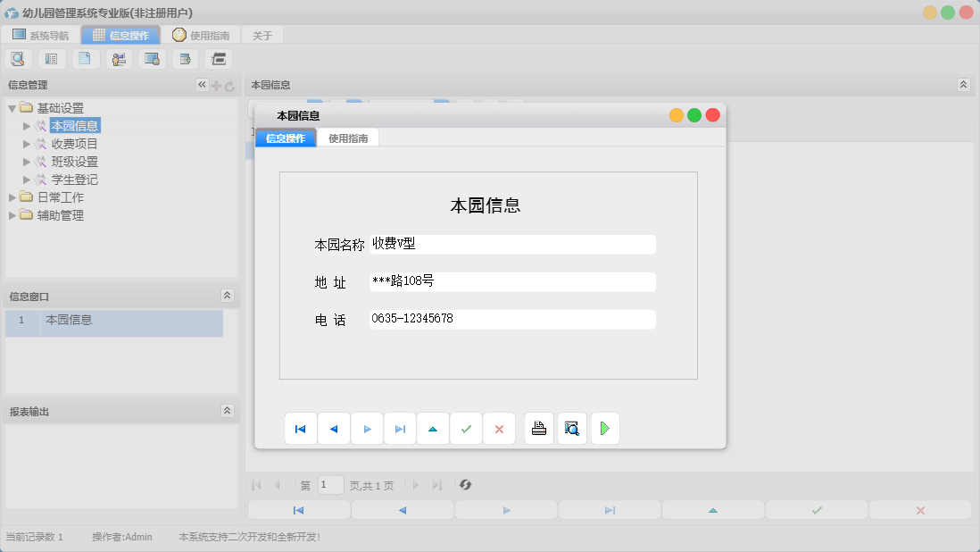Collapse the 报表输出 panel

(229, 410)
